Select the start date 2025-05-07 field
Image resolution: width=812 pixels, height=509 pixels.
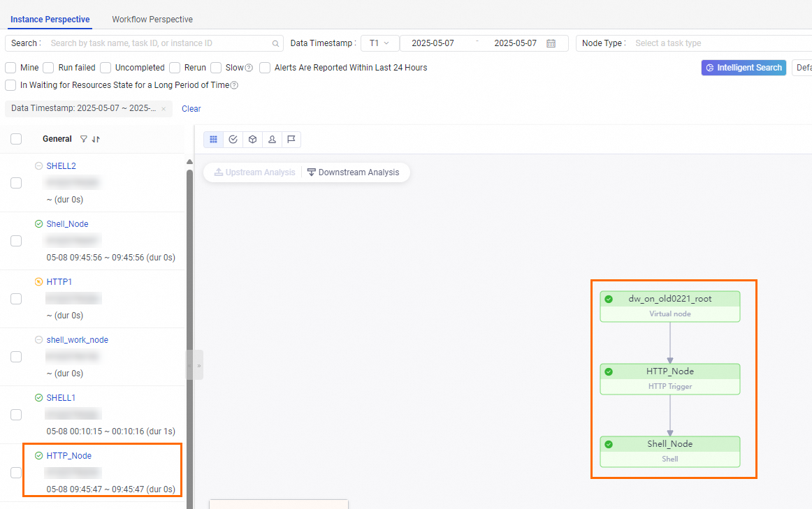pos(433,43)
